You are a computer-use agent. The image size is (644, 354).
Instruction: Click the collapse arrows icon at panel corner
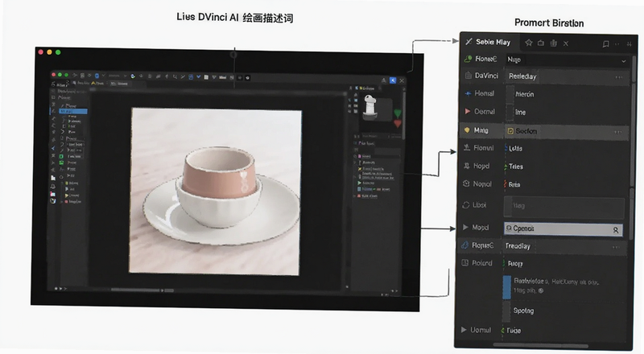click(x=630, y=44)
